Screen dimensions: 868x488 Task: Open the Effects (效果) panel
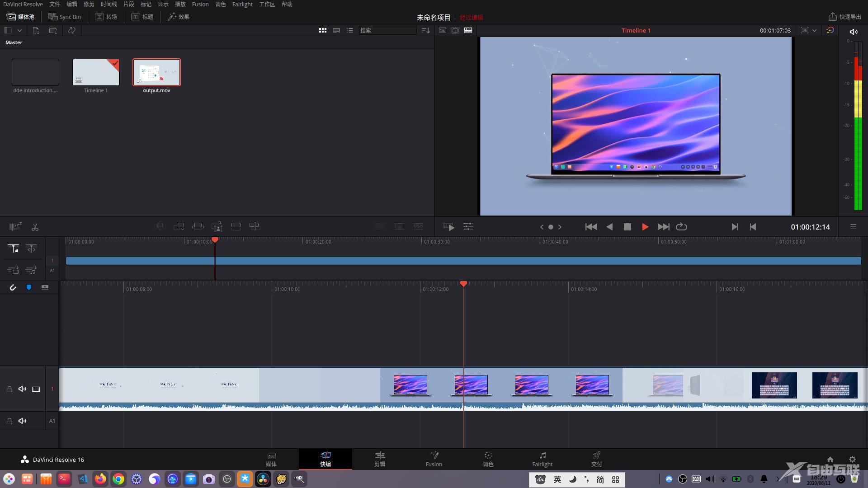(179, 17)
